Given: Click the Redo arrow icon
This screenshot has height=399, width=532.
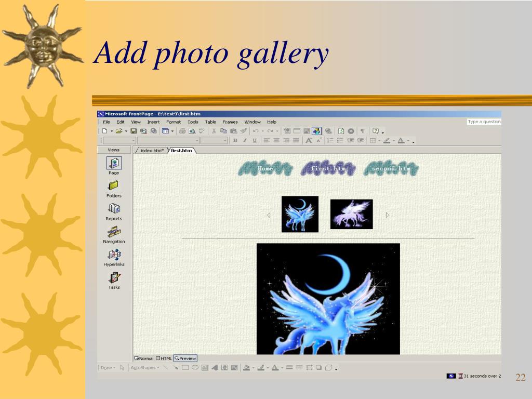Looking at the screenshot, I should (270, 131).
